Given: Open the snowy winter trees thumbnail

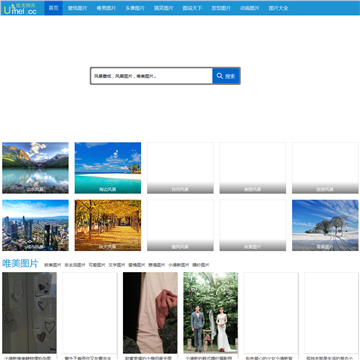Looking at the screenshot, I should (325, 225).
